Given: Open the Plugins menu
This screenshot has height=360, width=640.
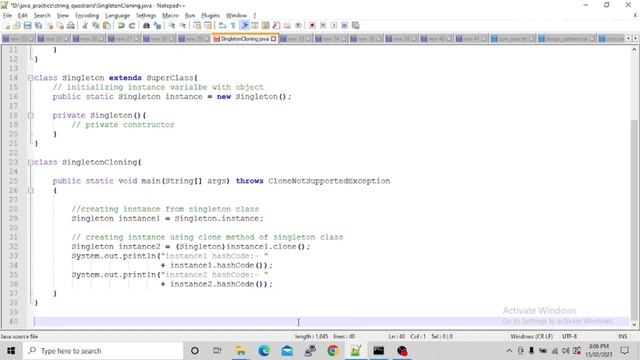Looking at the screenshot, I should pyautogui.click(x=211, y=16).
